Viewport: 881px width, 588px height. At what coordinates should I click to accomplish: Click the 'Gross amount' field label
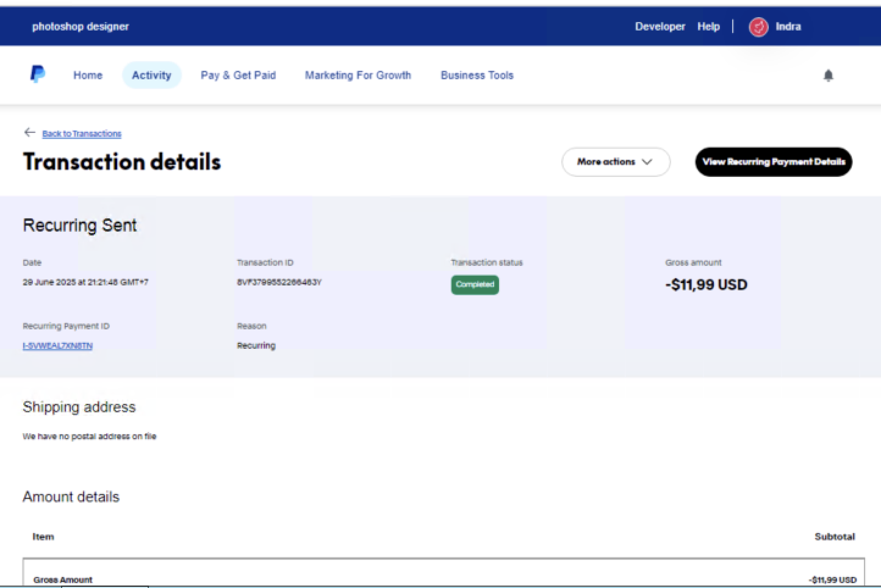[x=693, y=263]
